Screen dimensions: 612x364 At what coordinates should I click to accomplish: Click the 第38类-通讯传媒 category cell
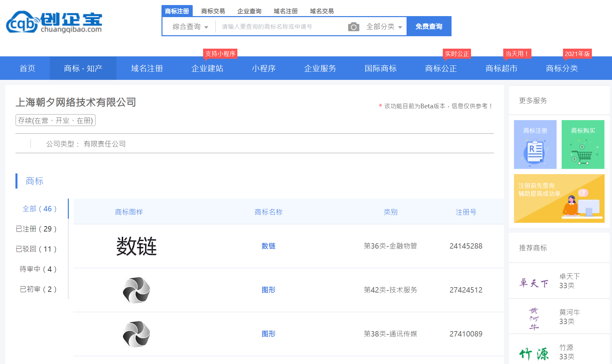click(x=390, y=334)
